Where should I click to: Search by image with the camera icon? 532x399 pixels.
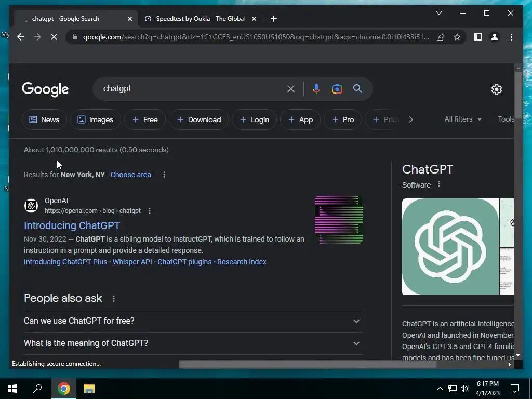tap(337, 89)
